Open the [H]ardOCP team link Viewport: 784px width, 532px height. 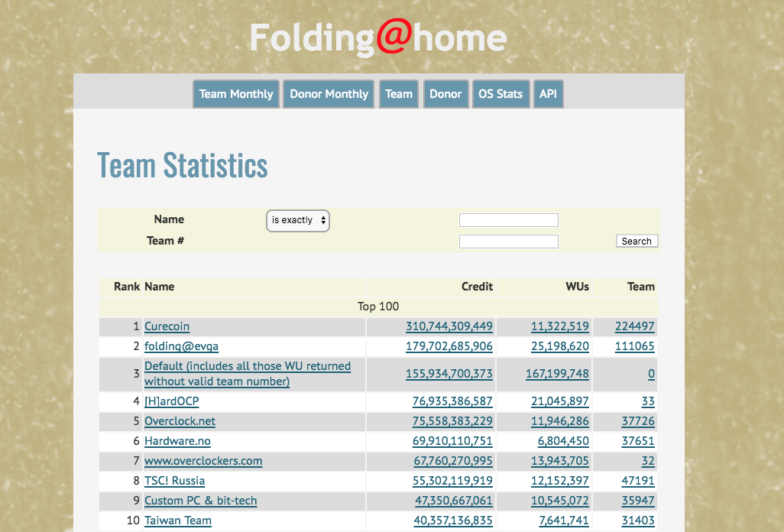click(171, 401)
